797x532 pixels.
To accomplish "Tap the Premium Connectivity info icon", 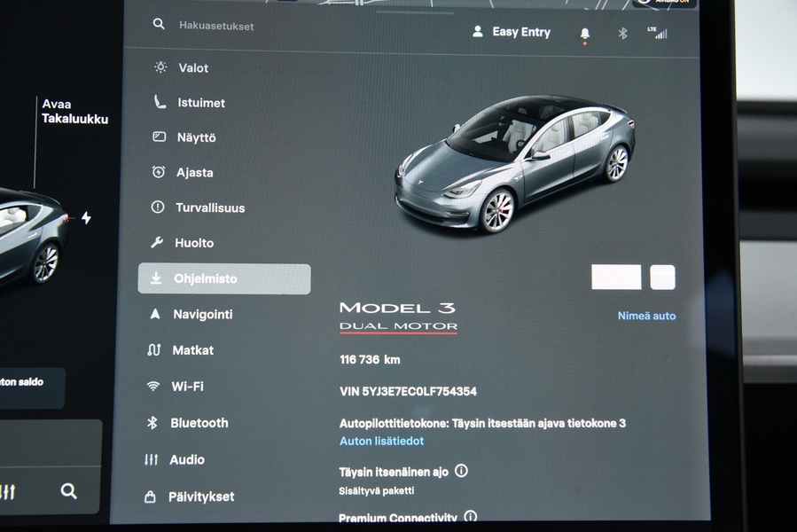I will [471, 517].
